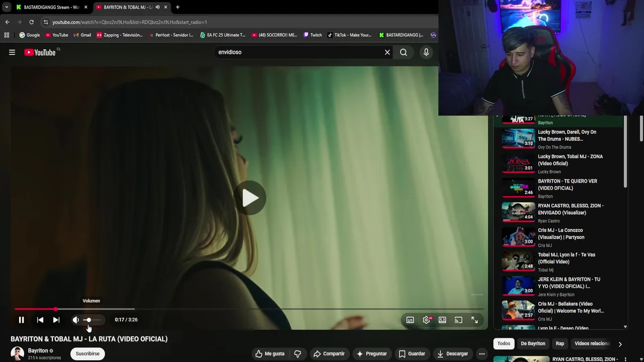
Task: Close the BAYRITON & TOBAL MJ tab
Action: 166,7
